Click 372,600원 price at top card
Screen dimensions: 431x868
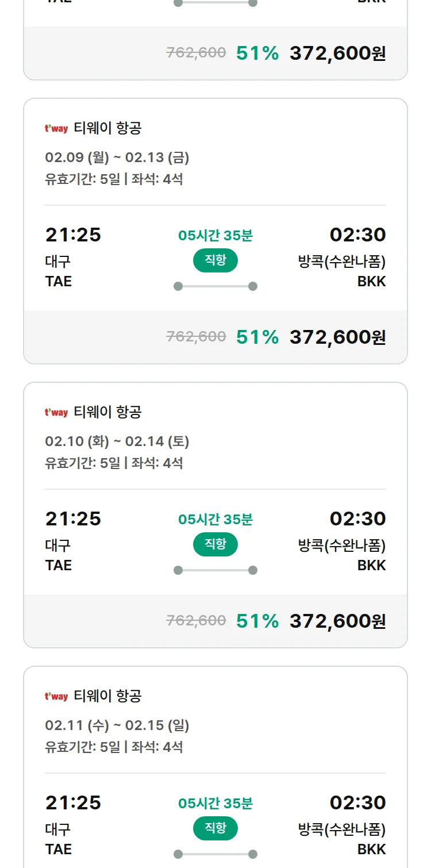pyautogui.click(x=337, y=53)
